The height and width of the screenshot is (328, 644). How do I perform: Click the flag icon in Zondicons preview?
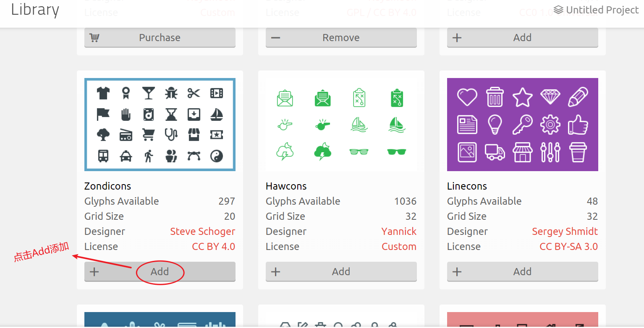[x=103, y=114]
